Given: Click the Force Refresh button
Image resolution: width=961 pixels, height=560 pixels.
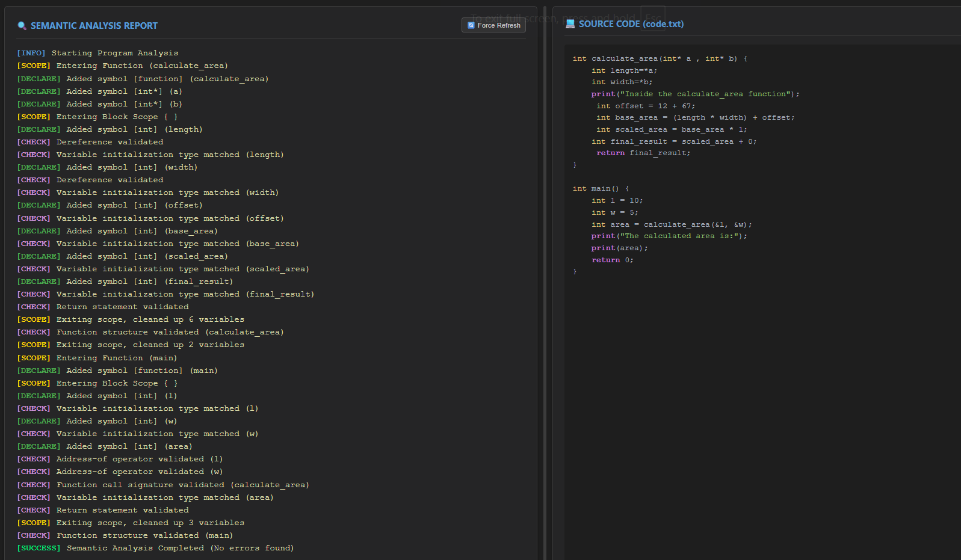Looking at the screenshot, I should 493,25.
